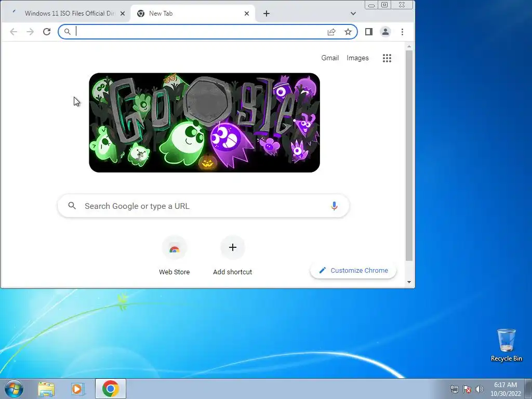
Task: Focus the Search Google or type a URL box
Action: coord(204,206)
